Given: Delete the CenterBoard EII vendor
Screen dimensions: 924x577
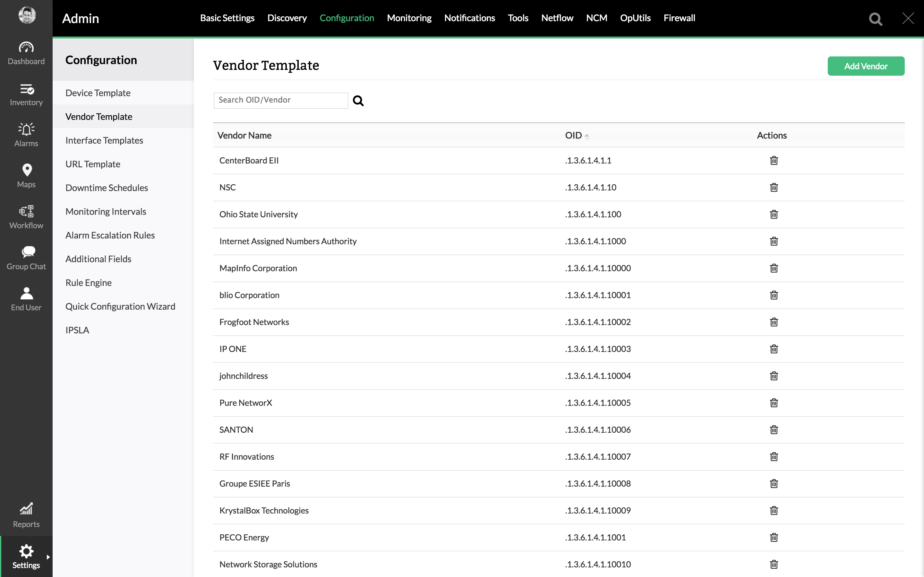Looking at the screenshot, I should [x=774, y=161].
